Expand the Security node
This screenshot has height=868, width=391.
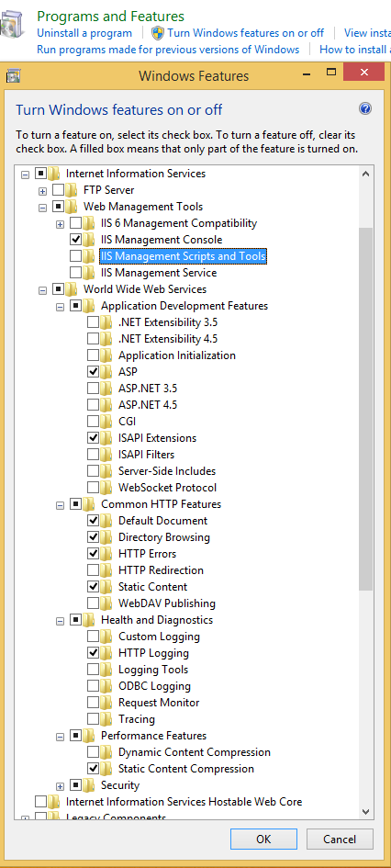(61, 785)
